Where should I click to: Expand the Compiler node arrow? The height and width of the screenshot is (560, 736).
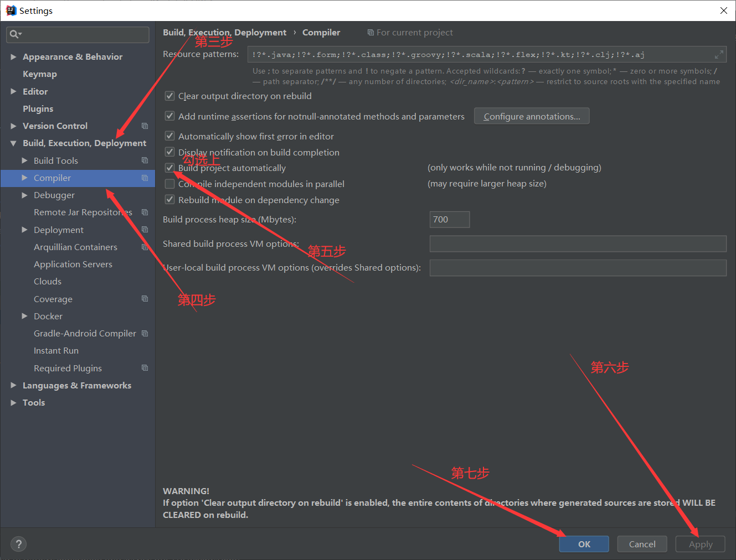pos(24,178)
